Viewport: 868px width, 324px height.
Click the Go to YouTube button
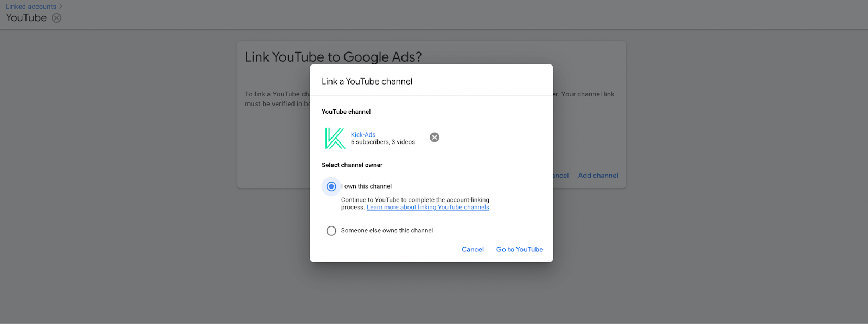(520, 249)
